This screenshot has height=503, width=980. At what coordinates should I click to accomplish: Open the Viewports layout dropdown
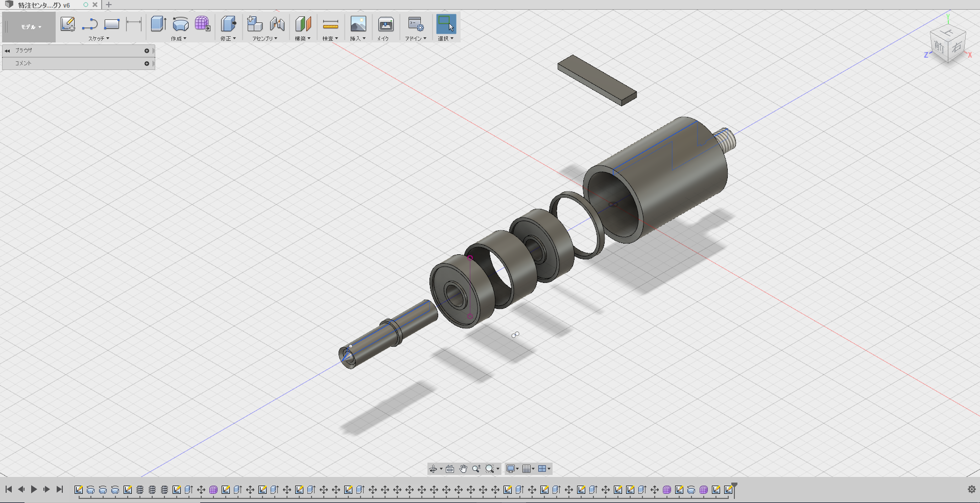[x=544, y=469]
